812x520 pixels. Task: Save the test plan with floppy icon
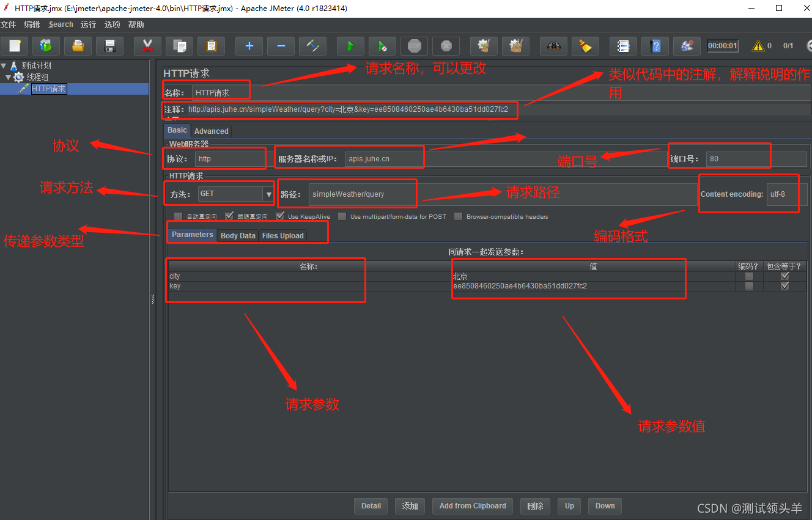pyautogui.click(x=110, y=46)
